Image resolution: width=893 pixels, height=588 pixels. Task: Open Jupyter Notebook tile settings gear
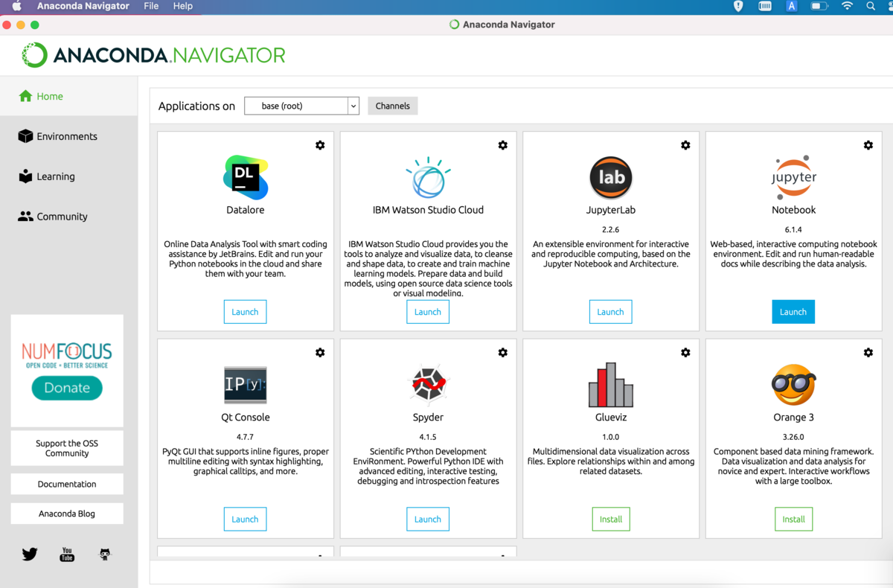868,145
